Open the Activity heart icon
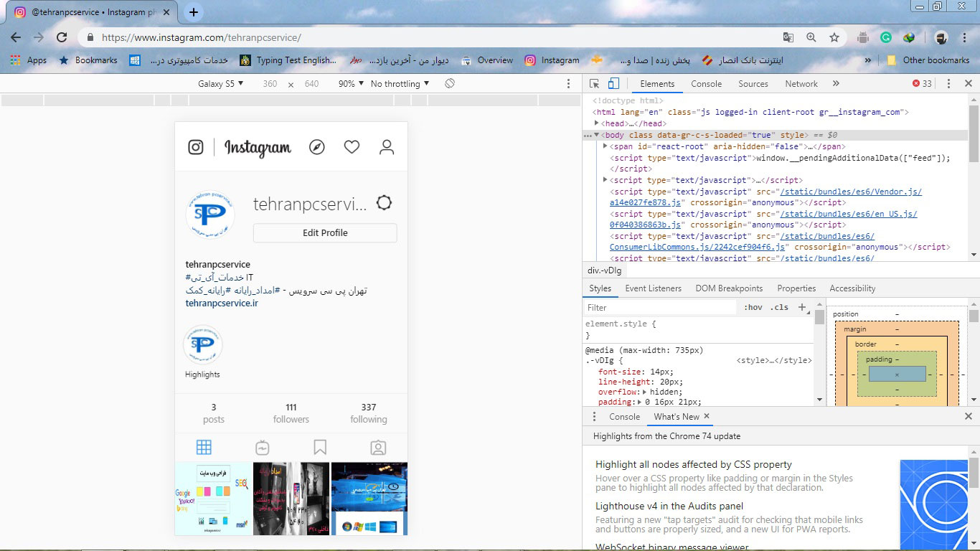Image resolution: width=980 pixels, height=551 pixels. [352, 147]
